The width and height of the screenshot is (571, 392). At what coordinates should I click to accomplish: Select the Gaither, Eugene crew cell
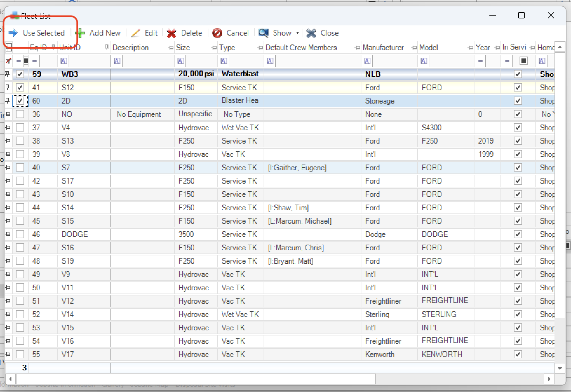(312, 167)
